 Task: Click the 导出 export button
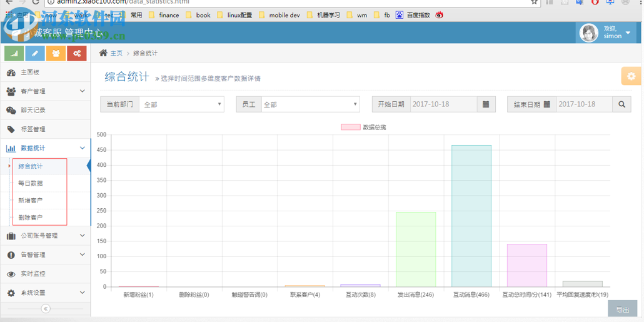[622, 310]
